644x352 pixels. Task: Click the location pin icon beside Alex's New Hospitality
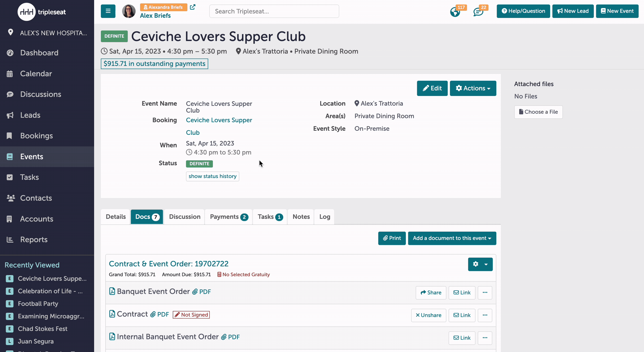(x=10, y=32)
